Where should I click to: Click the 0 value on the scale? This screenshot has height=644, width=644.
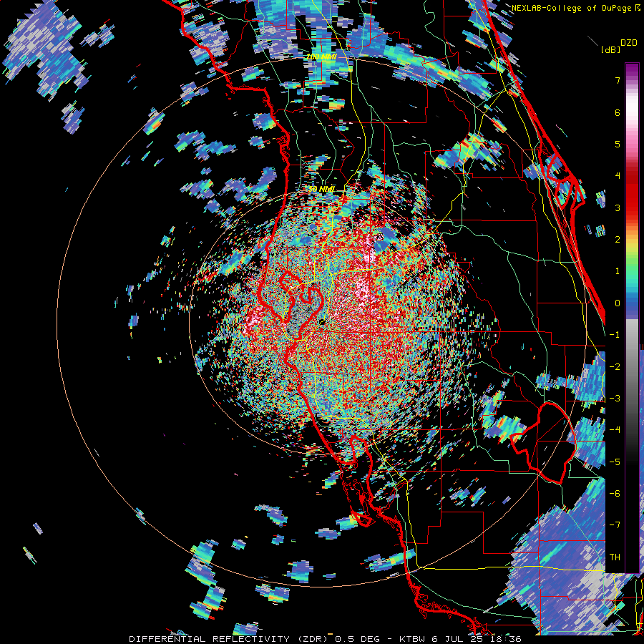618,303
